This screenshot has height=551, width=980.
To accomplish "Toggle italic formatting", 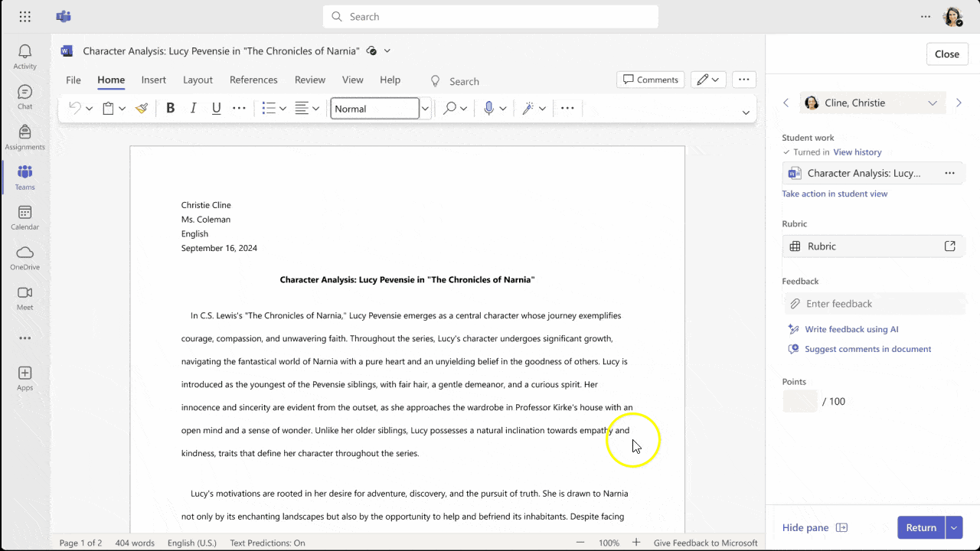I will pyautogui.click(x=193, y=108).
